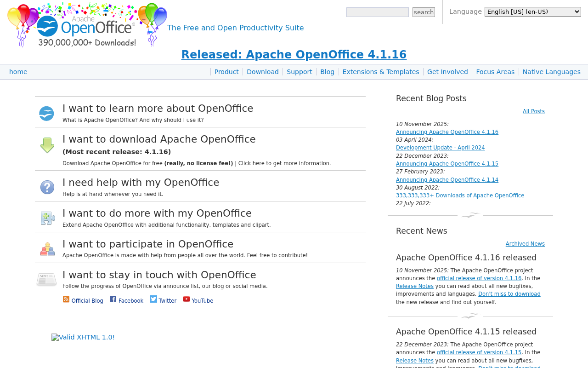Open the Official Blog link
588x368 pixels.
click(x=87, y=301)
